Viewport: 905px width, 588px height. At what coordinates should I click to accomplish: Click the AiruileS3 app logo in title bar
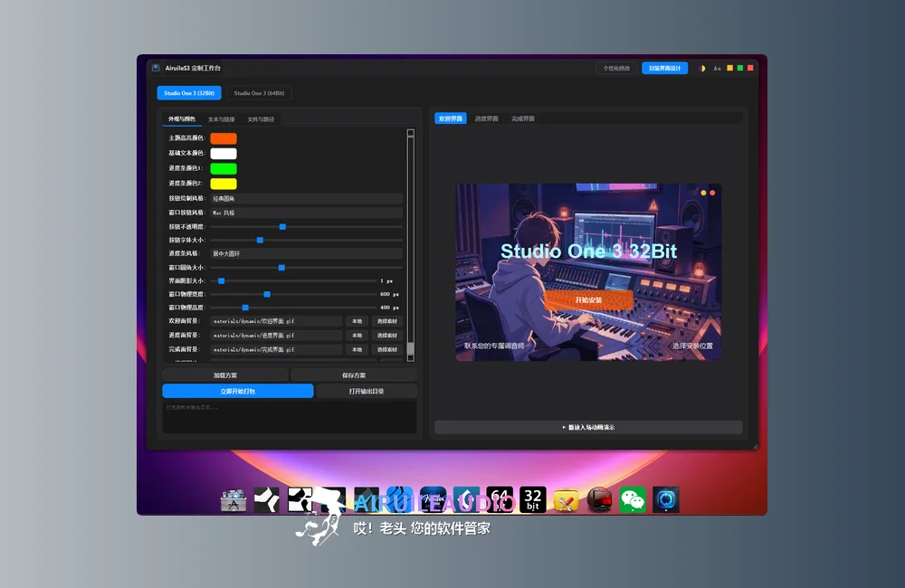[156, 68]
